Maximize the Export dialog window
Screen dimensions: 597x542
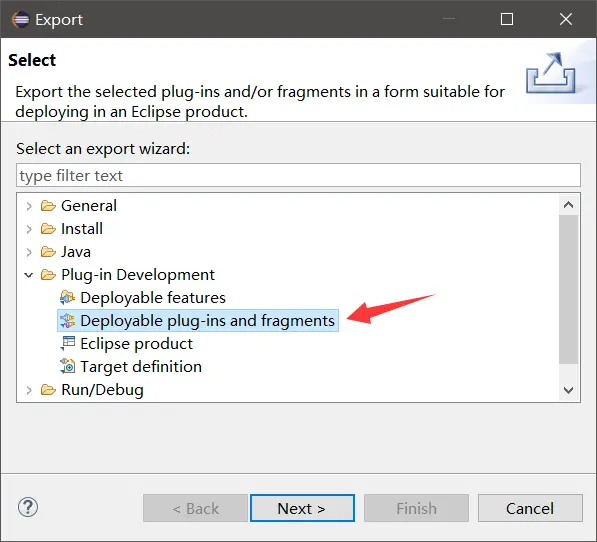(507, 19)
